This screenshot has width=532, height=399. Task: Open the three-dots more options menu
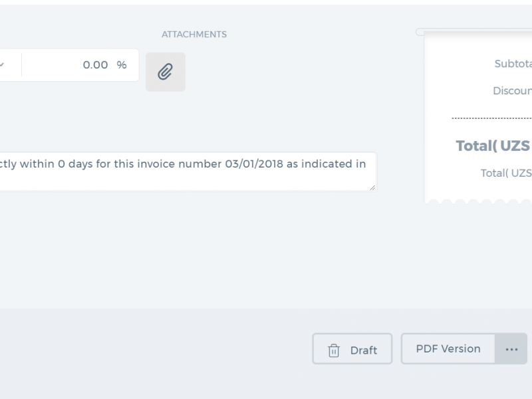[511, 348]
